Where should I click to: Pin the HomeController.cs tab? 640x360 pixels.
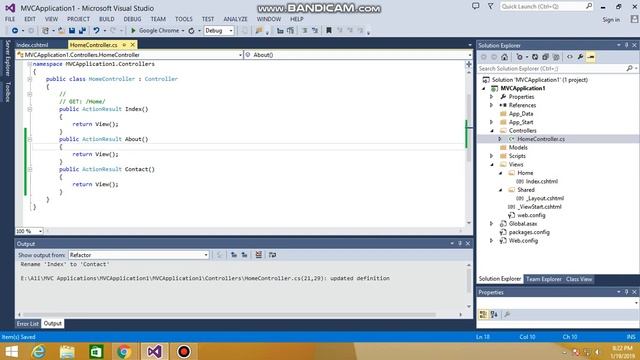124,45
